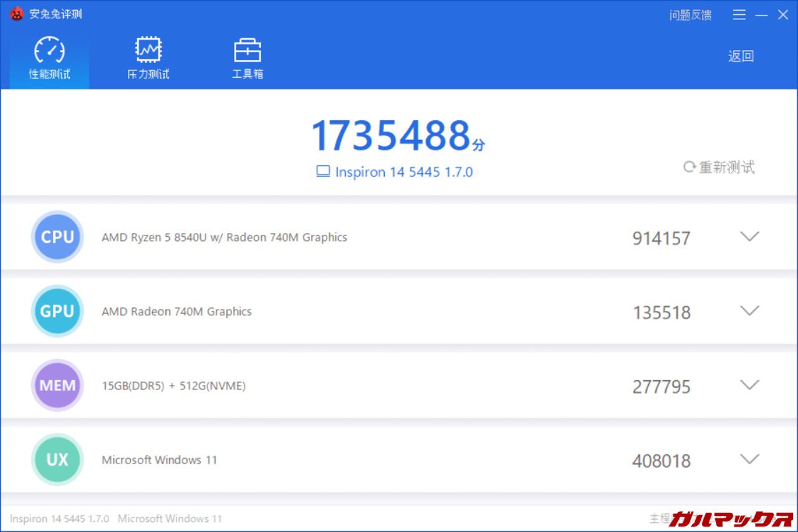This screenshot has height=532, width=798.
Task: Expand the UX score details chevron
Action: coord(749,460)
